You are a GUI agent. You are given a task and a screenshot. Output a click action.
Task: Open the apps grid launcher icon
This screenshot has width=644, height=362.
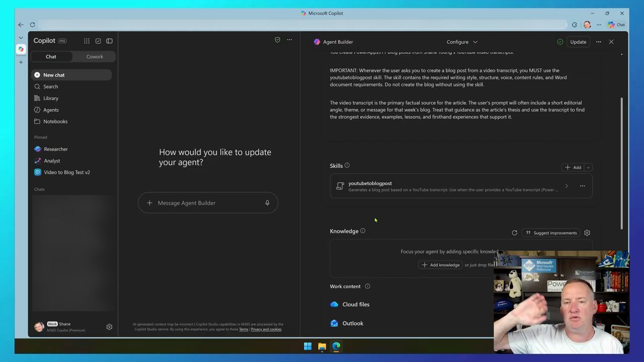(87, 41)
